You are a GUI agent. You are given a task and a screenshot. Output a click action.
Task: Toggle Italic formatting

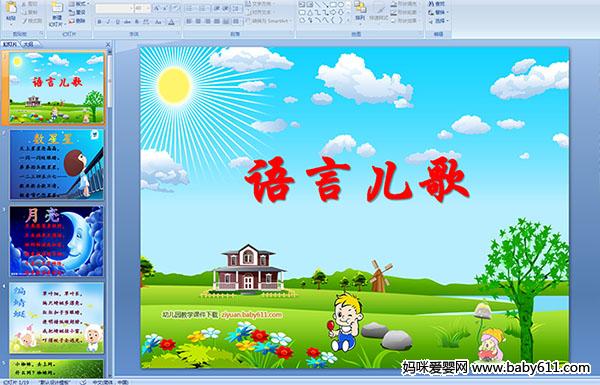[108, 22]
